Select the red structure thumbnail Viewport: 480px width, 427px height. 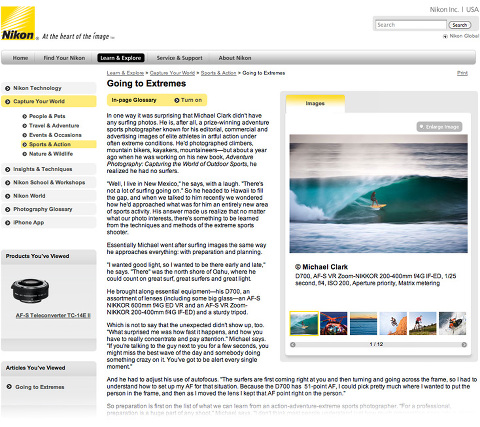point(334,323)
